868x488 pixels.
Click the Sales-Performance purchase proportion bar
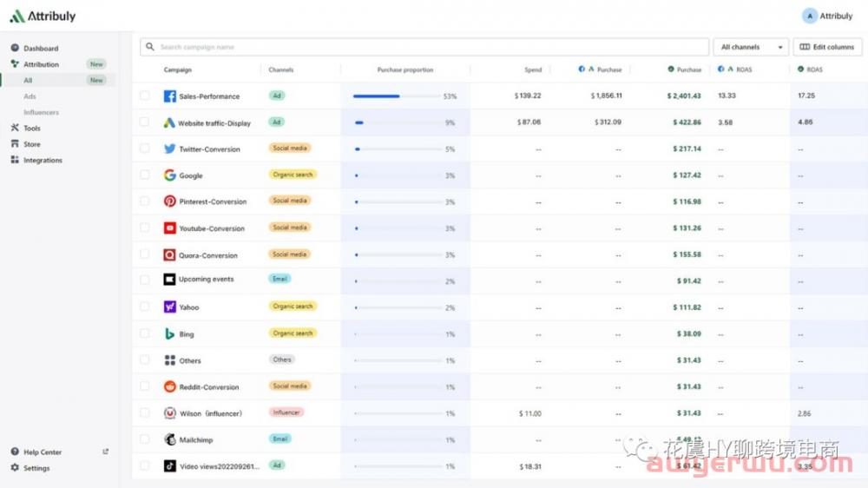tap(397, 96)
